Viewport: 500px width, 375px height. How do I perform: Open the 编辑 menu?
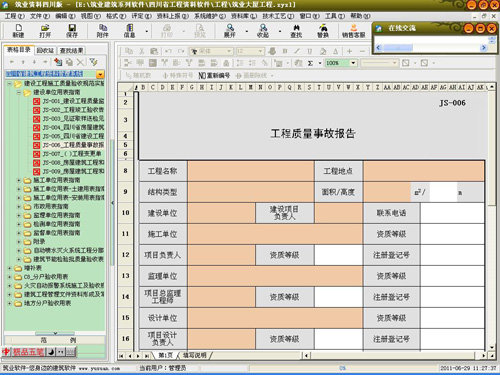coord(65,16)
